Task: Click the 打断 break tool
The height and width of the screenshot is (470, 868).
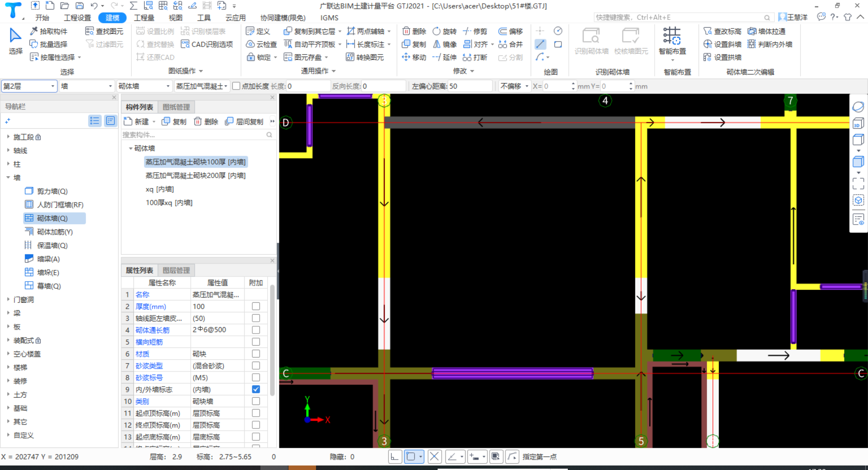Action: point(475,57)
